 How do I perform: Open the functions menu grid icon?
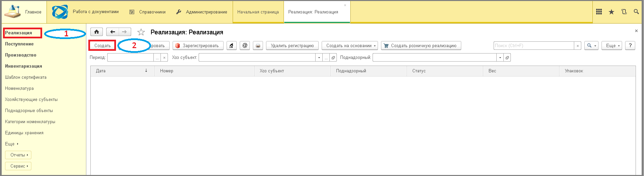[x=599, y=12]
